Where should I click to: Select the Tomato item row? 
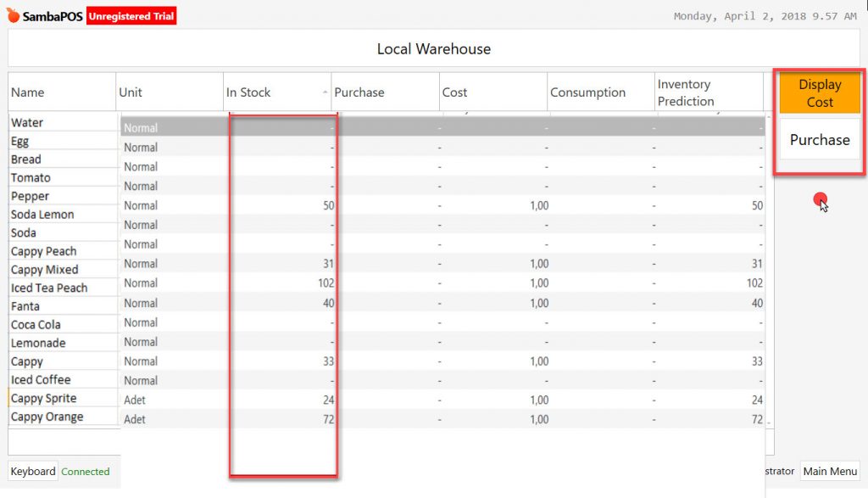pyautogui.click(x=63, y=177)
